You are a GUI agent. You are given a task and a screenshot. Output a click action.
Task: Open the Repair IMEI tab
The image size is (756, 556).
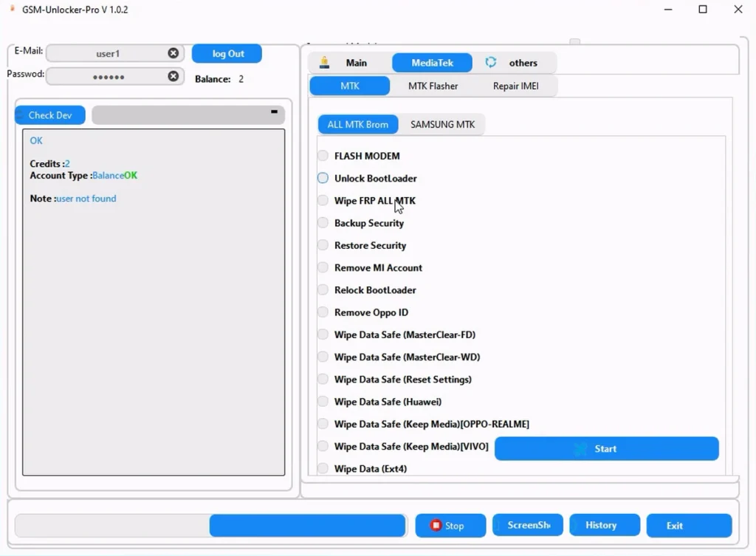tap(515, 86)
